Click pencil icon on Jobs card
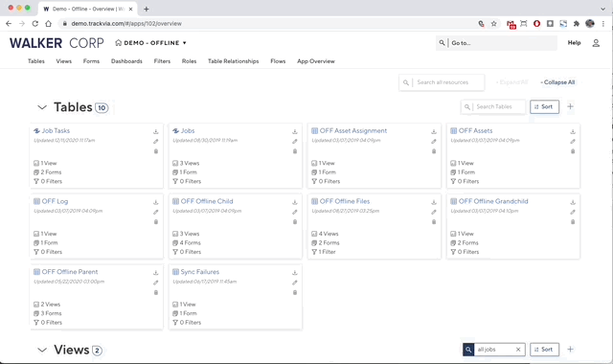Screen dimensions: 613x364 tap(295, 142)
